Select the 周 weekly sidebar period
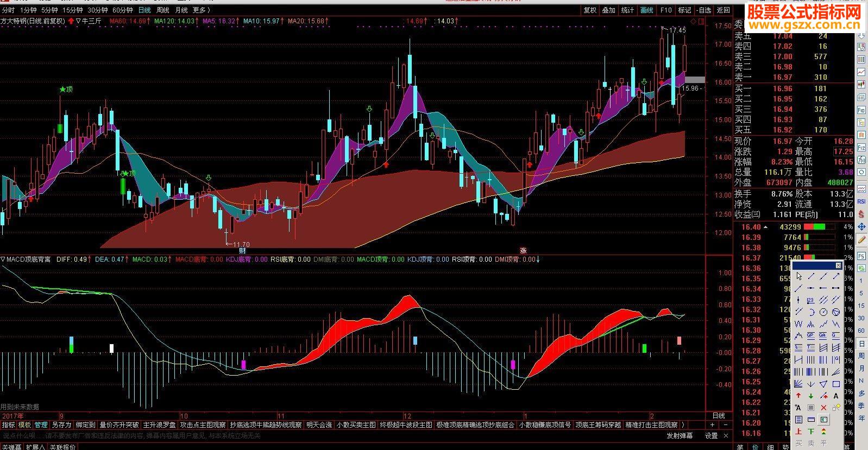 tap(861, 356)
